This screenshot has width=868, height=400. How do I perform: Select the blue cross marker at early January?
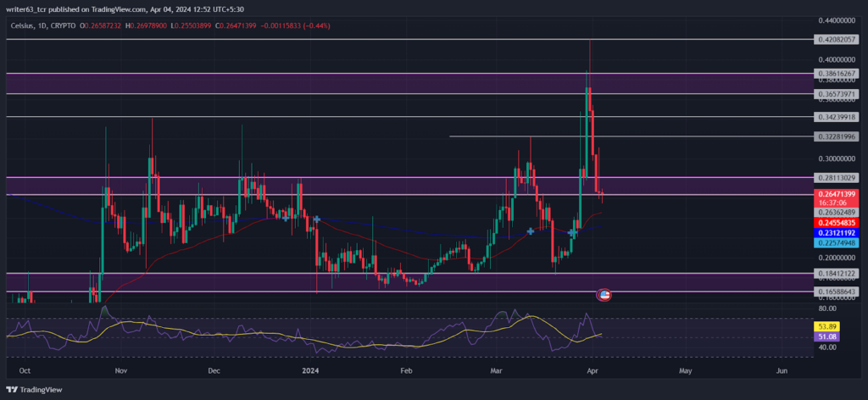coord(317,219)
